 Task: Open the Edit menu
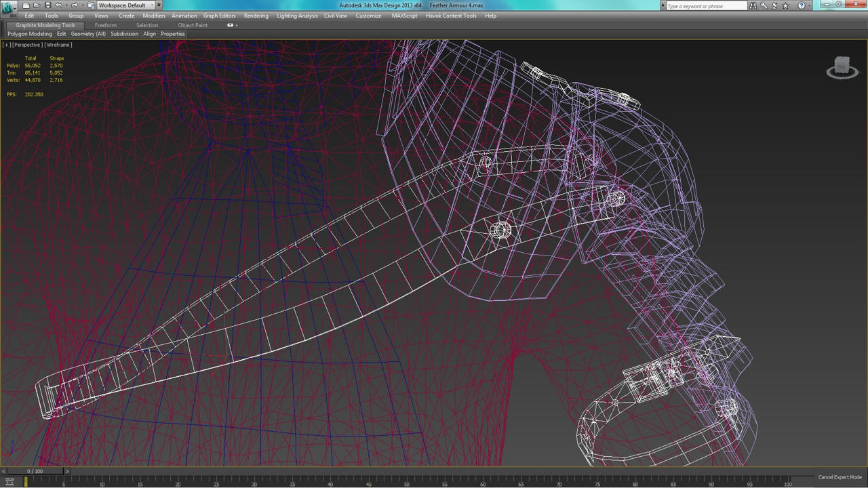29,16
